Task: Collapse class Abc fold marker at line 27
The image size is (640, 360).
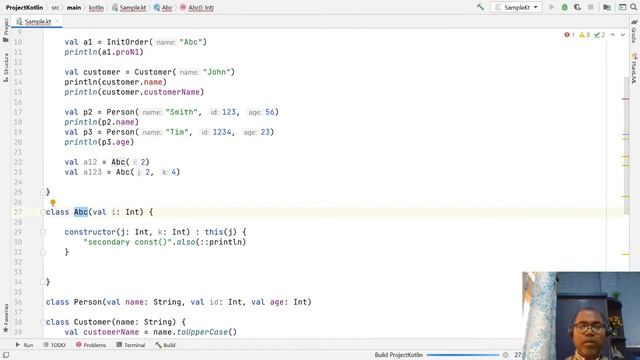Action: click(42, 212)
